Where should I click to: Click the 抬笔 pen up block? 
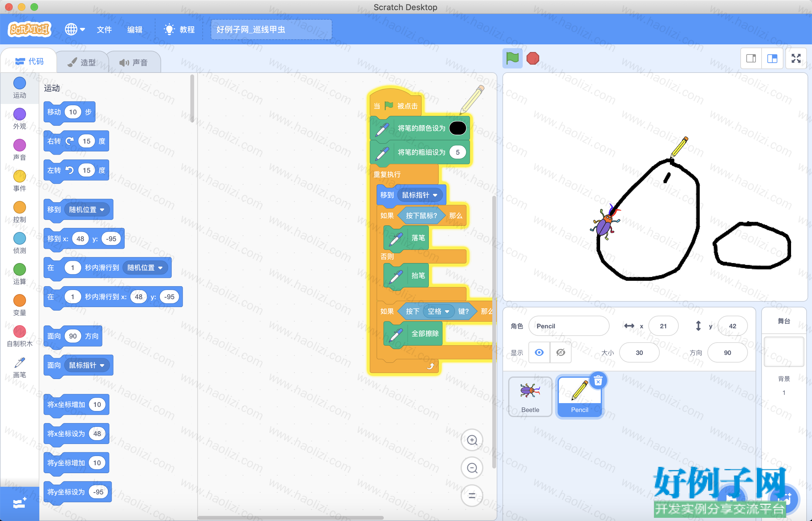(x=406, y=276)
